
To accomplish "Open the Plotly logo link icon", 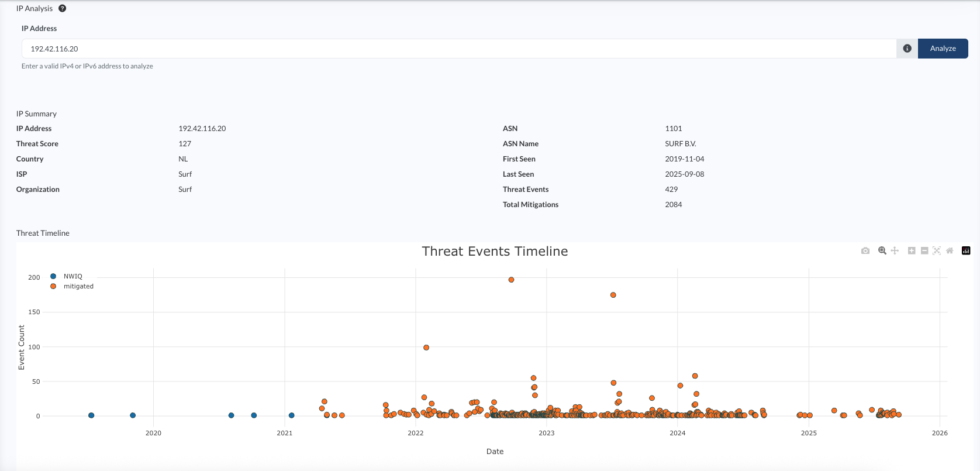I will [x=966, y=250].
